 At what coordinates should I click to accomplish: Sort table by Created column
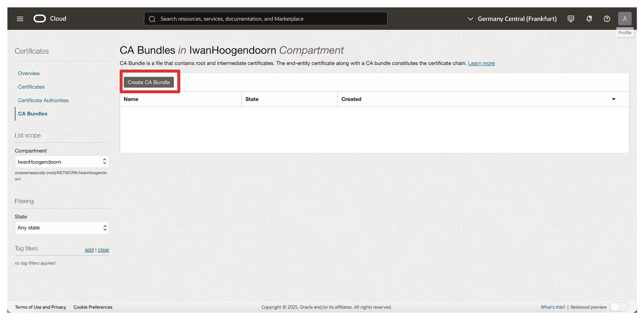351,99
